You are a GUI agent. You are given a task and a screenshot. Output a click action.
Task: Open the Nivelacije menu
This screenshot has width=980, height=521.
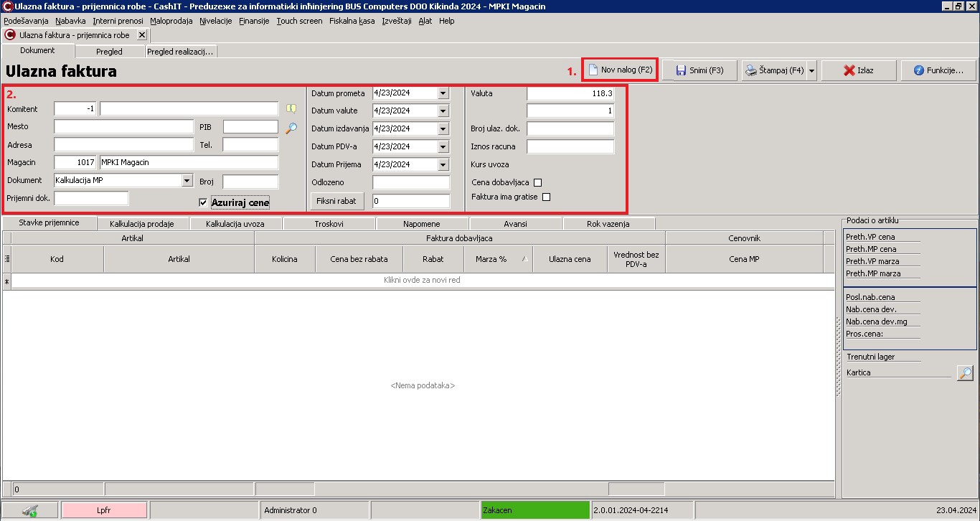tap(216, 21)
